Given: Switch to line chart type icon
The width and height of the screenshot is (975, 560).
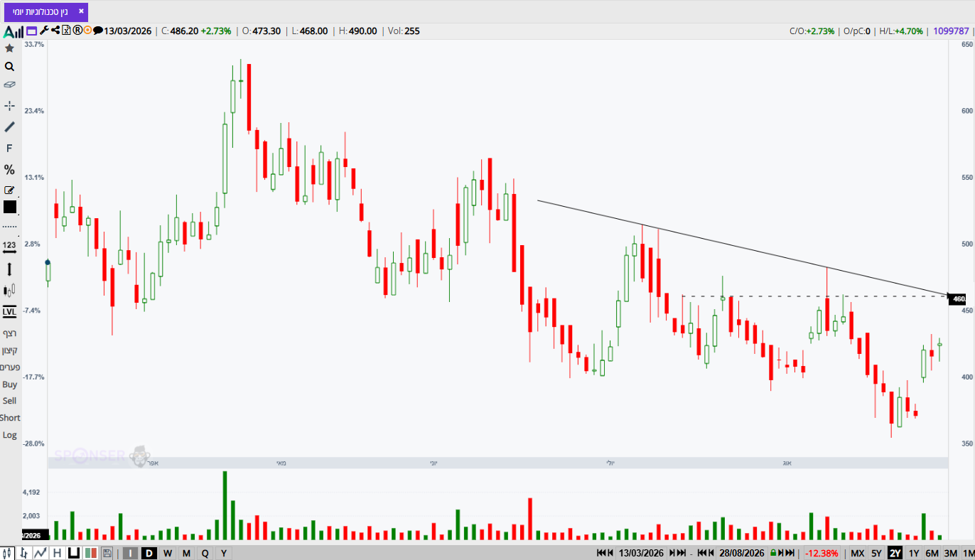Looking at the screenshot, I should pyautogui.click(x=41, y=553).
